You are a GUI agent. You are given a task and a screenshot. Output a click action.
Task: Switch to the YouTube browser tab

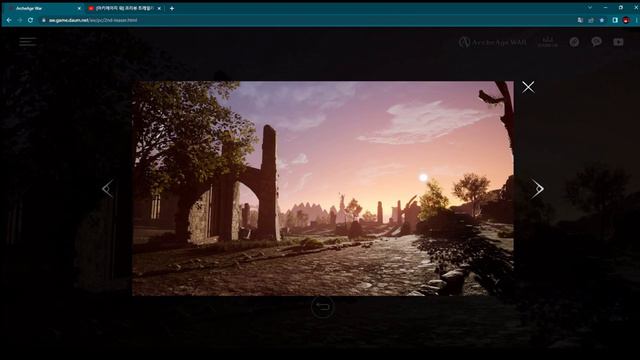coord(124,8)
